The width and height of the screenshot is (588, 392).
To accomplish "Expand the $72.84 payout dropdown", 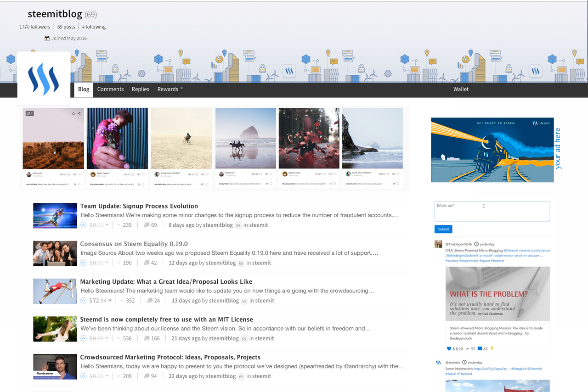I will pos(110,301).
